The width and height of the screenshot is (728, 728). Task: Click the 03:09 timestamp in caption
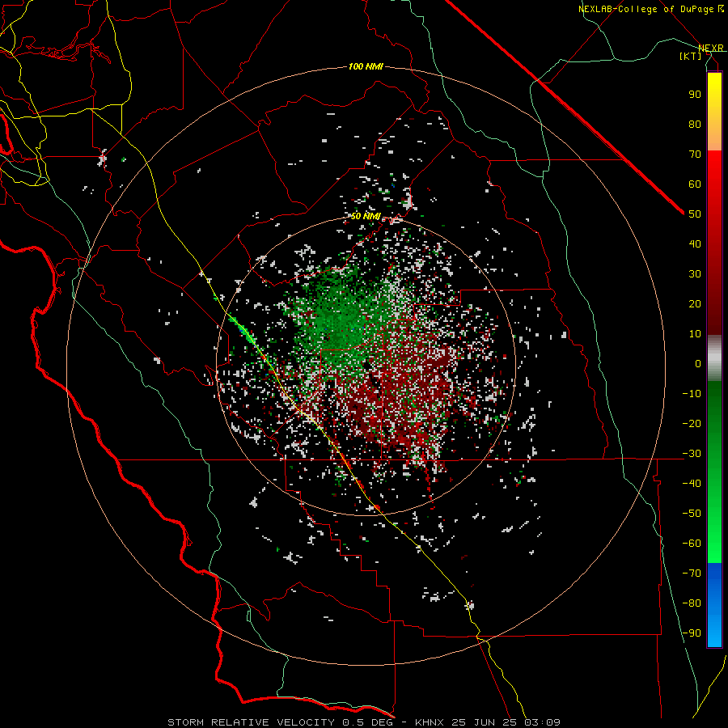(542, 722)
